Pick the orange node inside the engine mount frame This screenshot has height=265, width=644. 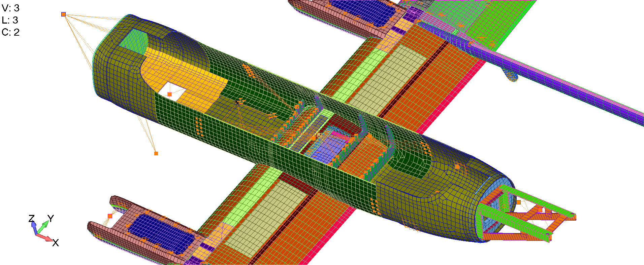point(519,202)
